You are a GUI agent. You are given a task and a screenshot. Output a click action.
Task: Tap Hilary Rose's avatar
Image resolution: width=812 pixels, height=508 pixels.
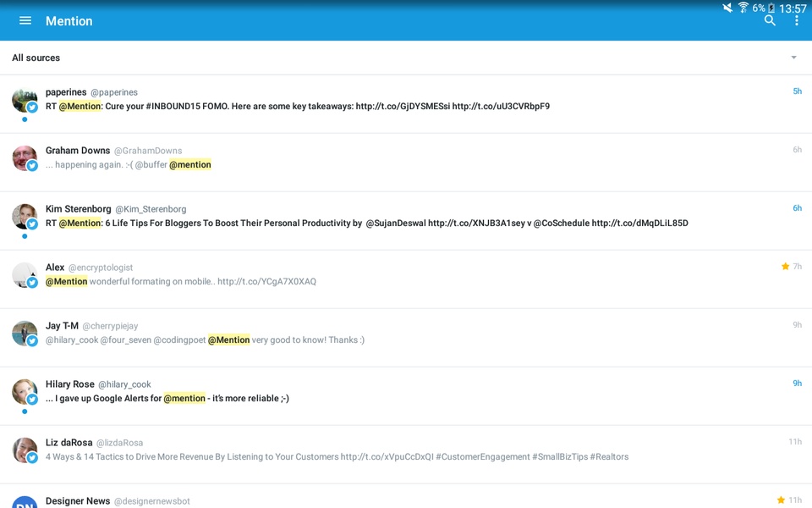click(x=25, y=392)
